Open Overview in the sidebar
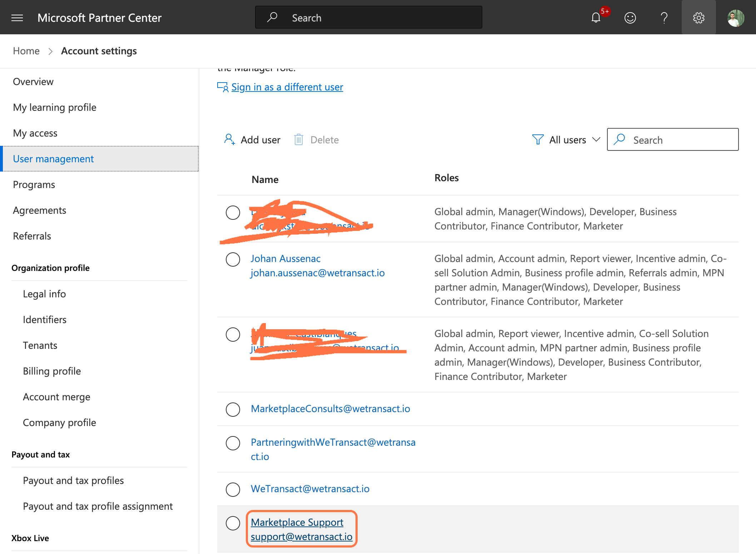Screen dimensions: 756x554 [33, 82]
